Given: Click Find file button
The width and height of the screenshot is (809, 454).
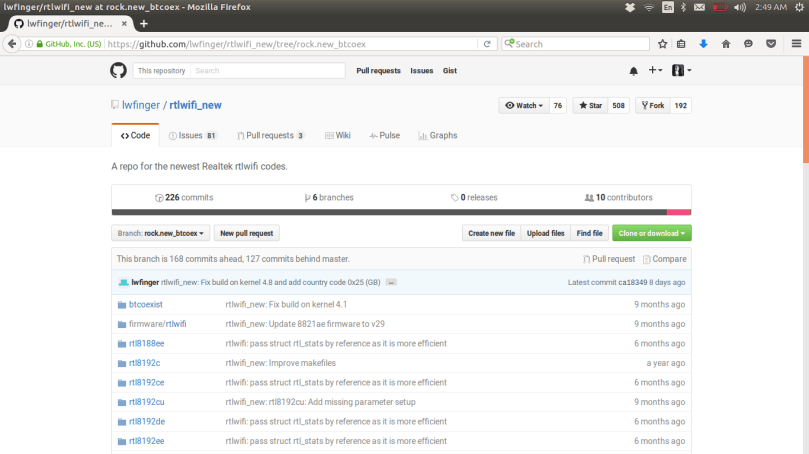Looking at the screenshot, I should click(589, 233).
